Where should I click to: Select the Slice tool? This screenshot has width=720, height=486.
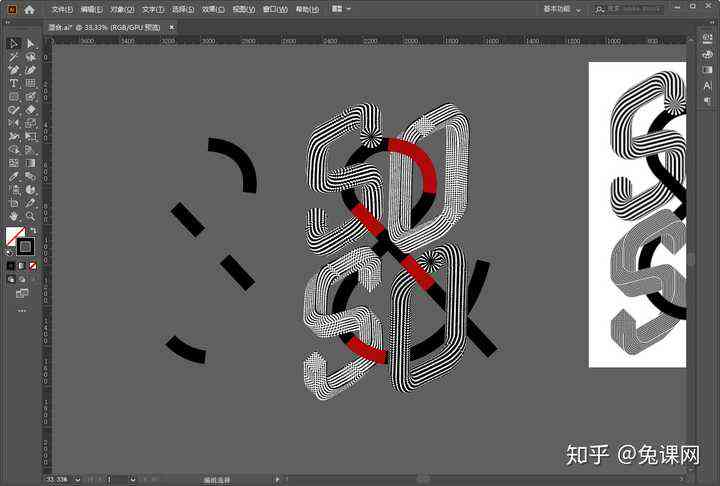(30, 203)
